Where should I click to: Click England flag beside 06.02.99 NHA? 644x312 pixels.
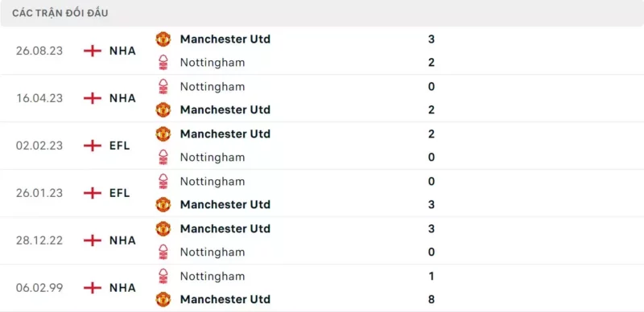93,288
